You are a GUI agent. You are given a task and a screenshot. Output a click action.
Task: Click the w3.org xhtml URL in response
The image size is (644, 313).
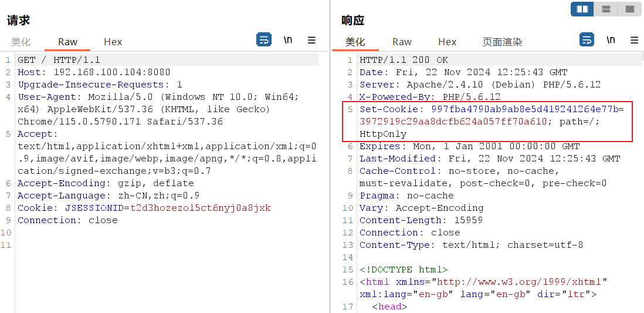[519, 282]
